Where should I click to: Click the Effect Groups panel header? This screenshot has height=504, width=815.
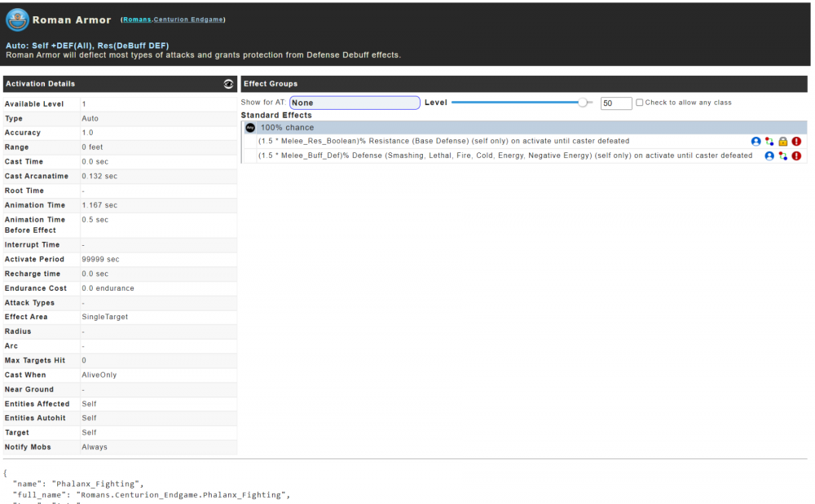(x=523, y=84)
